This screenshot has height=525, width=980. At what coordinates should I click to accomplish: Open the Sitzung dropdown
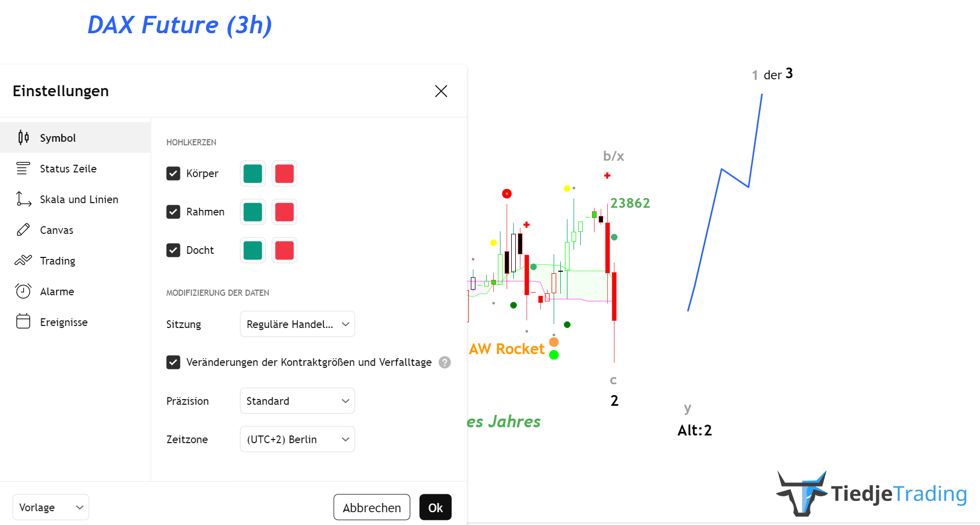[297, 324]
